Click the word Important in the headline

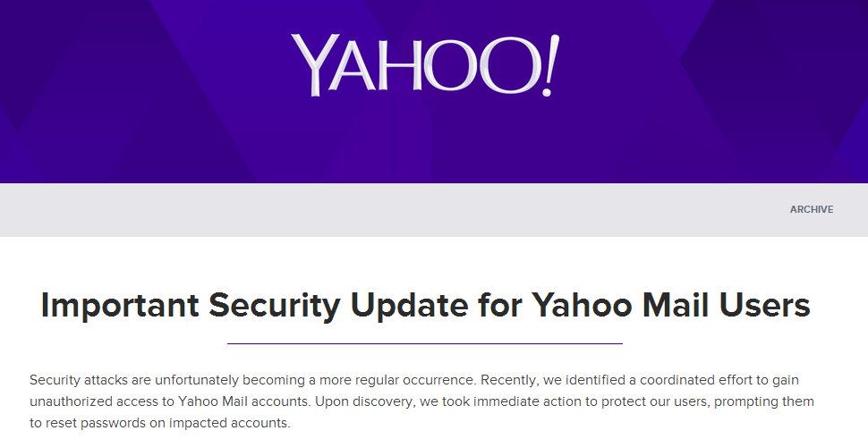tap(120, 306)
